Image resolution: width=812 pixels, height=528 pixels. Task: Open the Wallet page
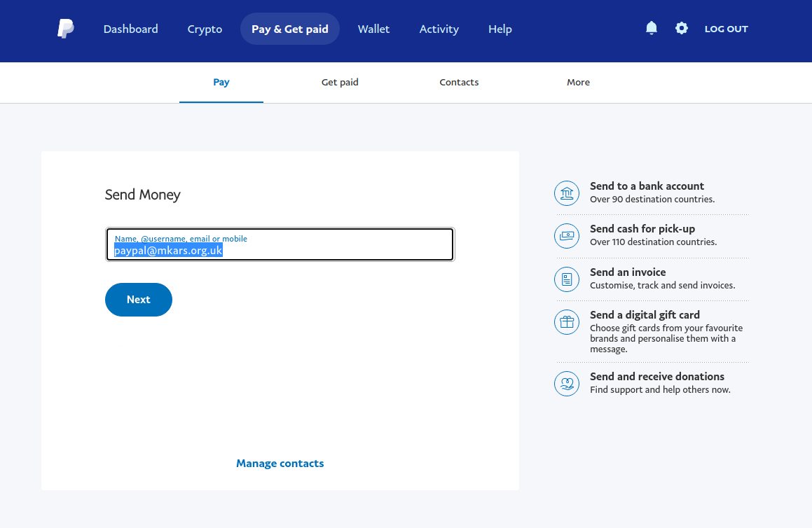point(373,29)
